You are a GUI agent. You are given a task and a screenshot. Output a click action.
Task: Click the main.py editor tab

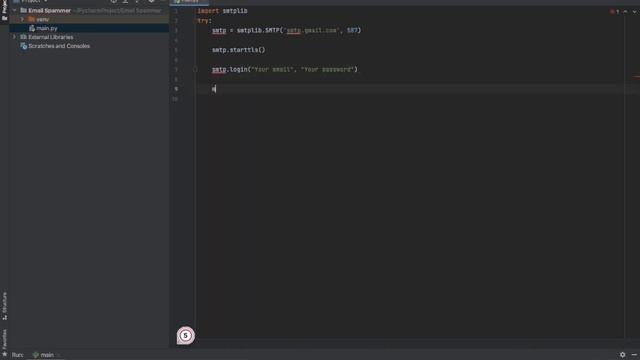pyautogui.click(x=189, y=2)
